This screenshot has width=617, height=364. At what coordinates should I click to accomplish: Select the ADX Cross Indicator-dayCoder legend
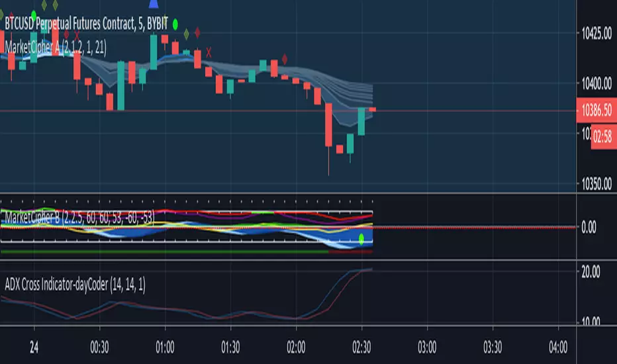(x=75, y=284)
